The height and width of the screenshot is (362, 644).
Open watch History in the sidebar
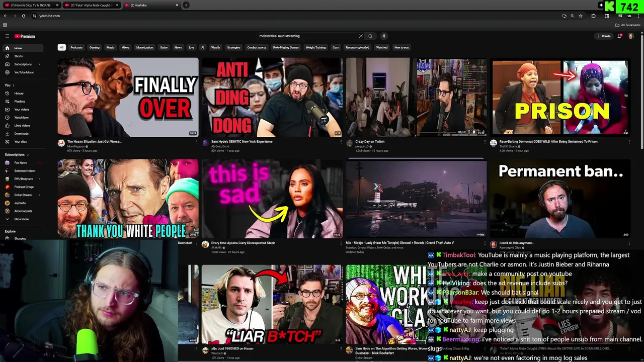(23, 94)
